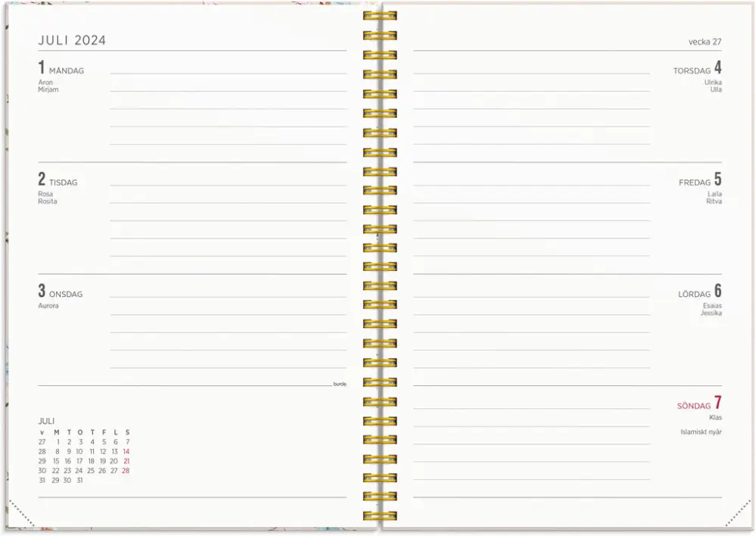Click the '3 ONSDAG' day header

coord(61,291)
